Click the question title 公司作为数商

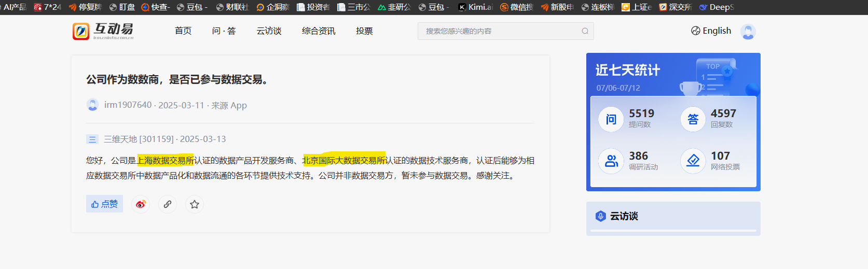pyautogui.click(x=177, y=79)
